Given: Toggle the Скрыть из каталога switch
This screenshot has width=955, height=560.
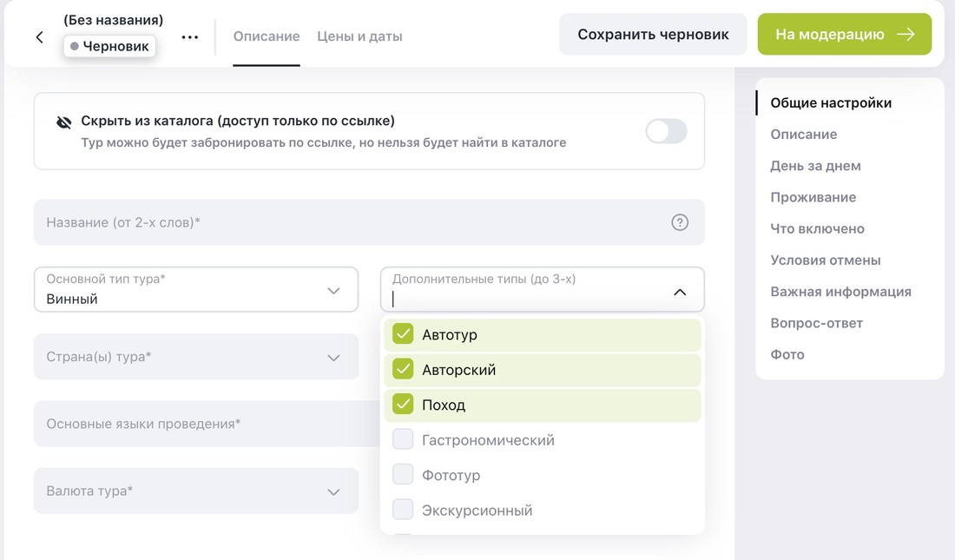Looking at the screenshot, I should [x=666, y=131].
